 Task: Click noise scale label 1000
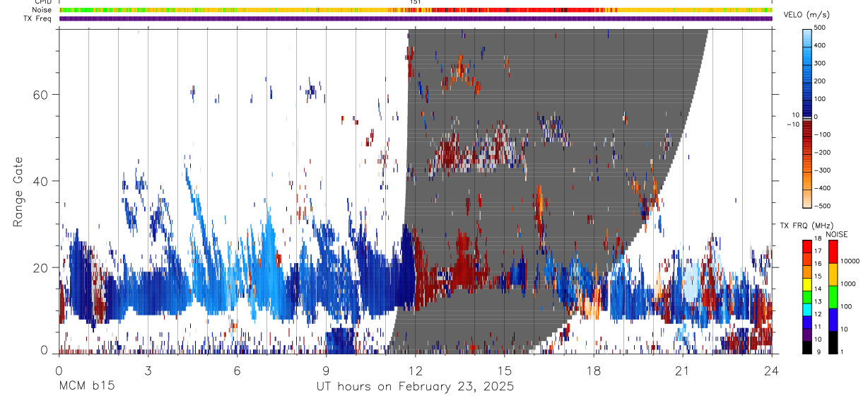tap(849, 284)
